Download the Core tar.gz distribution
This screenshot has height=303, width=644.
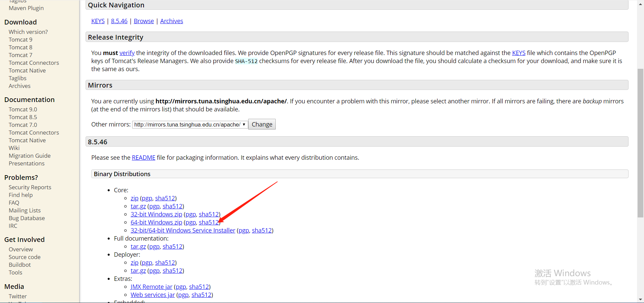point(138,206)
